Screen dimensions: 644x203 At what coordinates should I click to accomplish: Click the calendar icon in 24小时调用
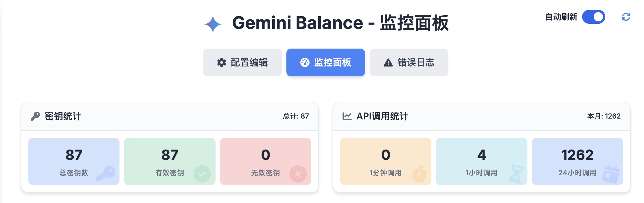(611, 174)
